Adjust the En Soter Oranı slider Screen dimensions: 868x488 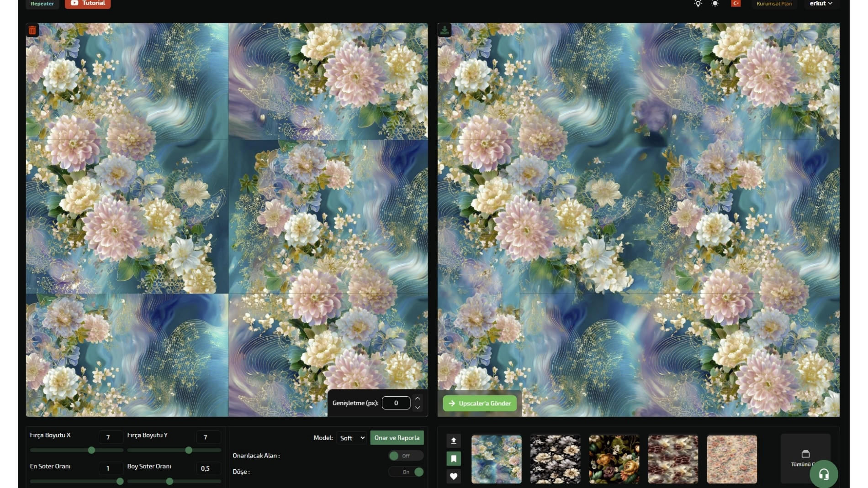point(77,481)
